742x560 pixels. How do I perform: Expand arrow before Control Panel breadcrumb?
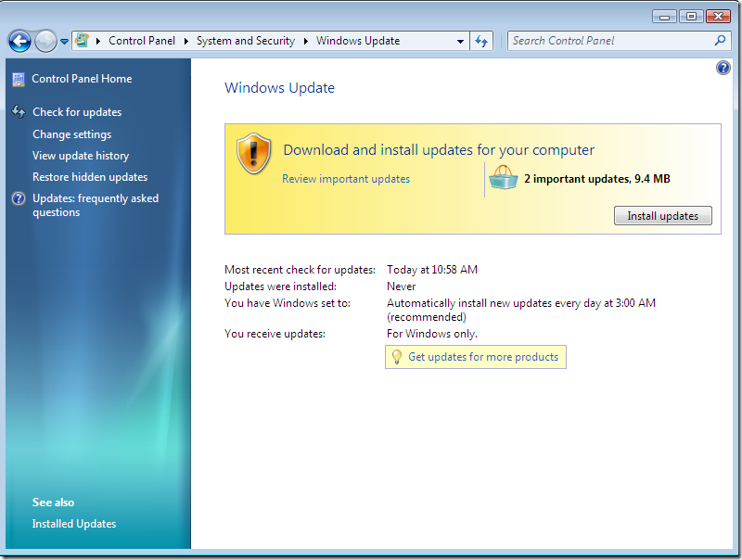pyautogui.click(x=98, y=41)
